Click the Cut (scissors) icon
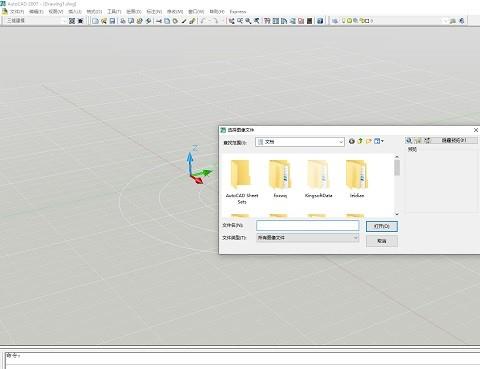Image resolution: width=480 pixels, height=369 pixels. click(x=159, y=21)
